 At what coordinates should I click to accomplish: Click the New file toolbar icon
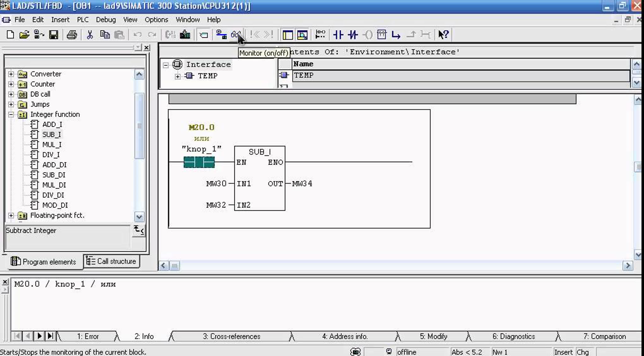click(10, 35)
